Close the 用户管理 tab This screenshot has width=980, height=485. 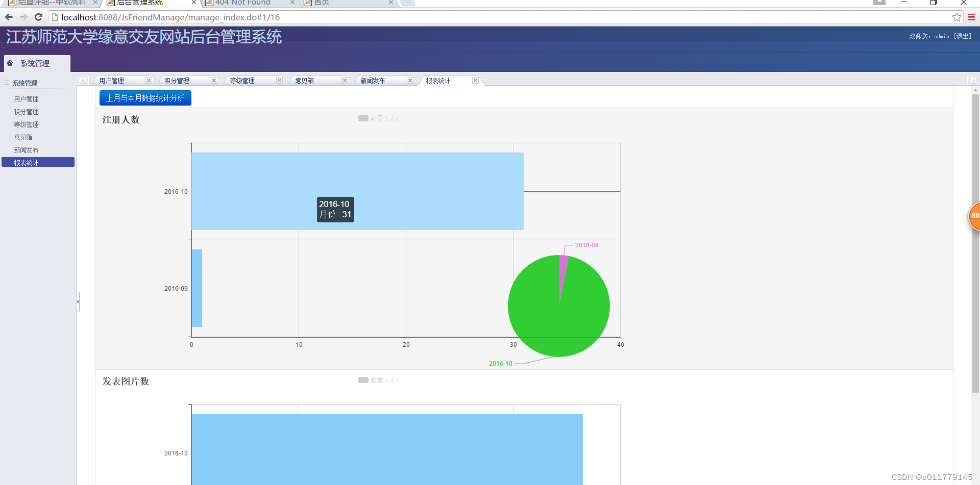pos(149,81)
